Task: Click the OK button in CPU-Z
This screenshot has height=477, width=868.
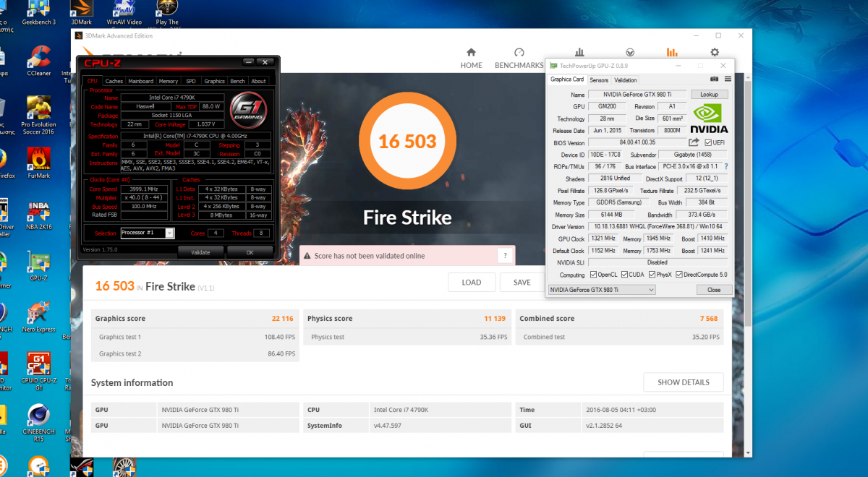Action: [x=250, y=252]
